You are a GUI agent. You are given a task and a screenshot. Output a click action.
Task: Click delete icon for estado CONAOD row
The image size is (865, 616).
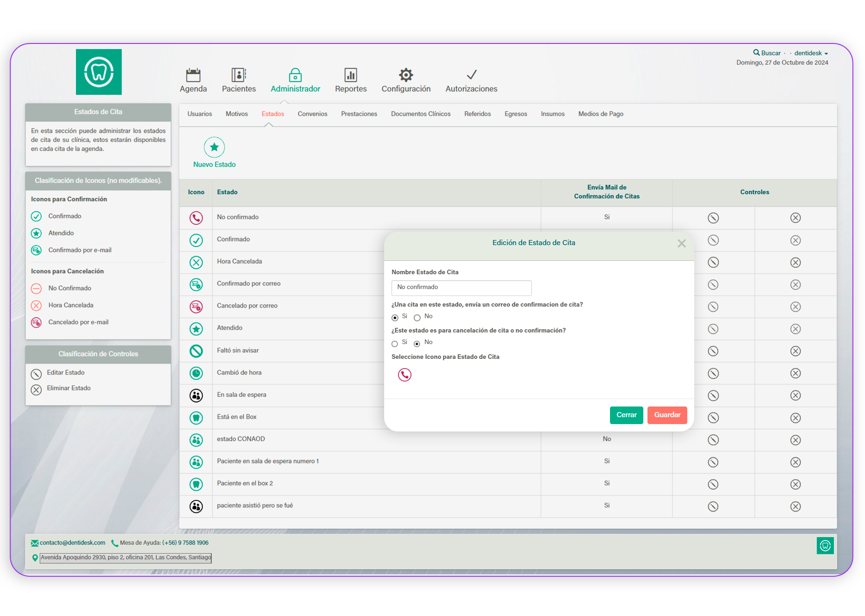795,440
